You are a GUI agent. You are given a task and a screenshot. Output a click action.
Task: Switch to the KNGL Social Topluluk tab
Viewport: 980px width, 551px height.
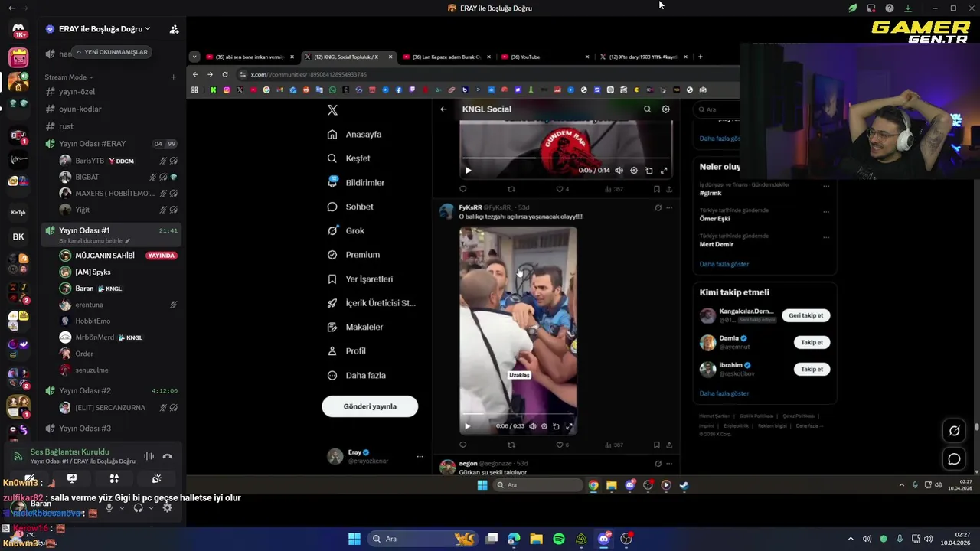[348, 57]
